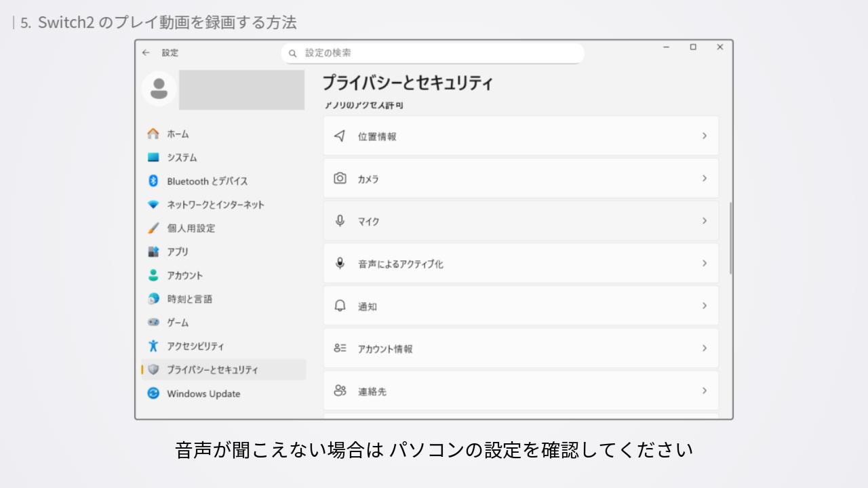Click the microphone icon beside マイク
This screenshot has width=868, height=488.
coord(340,221)
